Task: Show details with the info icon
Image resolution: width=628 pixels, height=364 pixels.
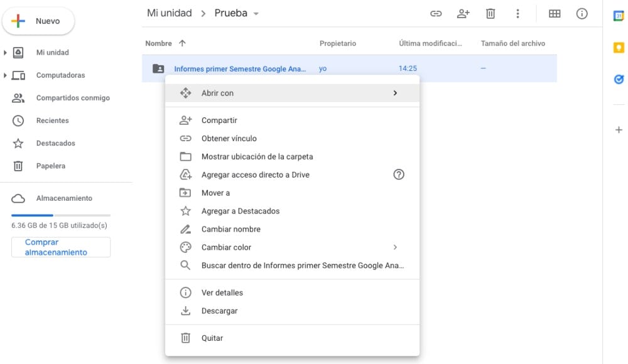Action: point(582,14)
